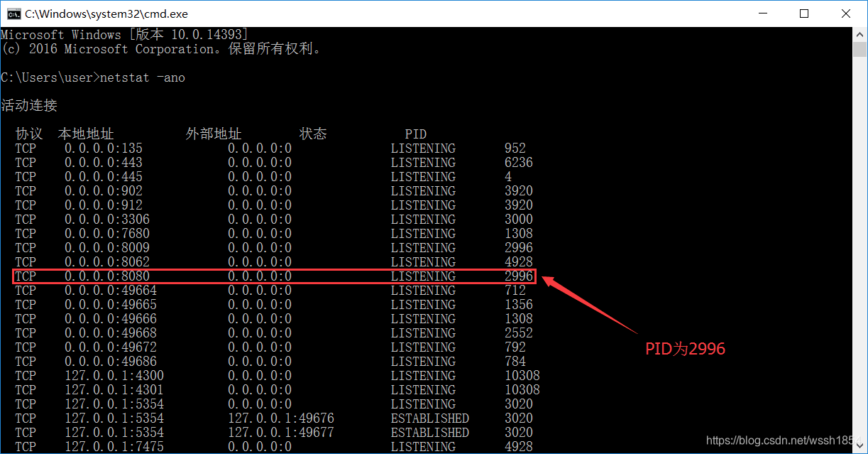This screenshot has width=868, height=454.
Task: Select local address 0.0.0.0:49665
Action: 111,305
